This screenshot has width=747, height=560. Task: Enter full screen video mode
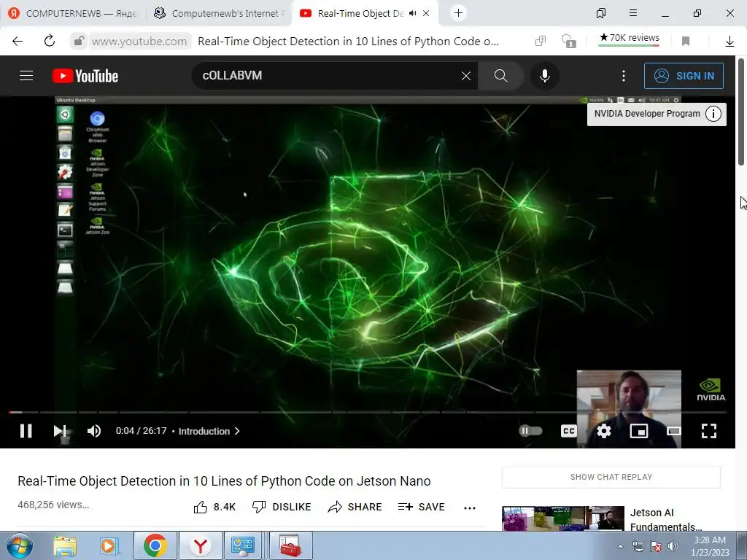pos(709,431)
